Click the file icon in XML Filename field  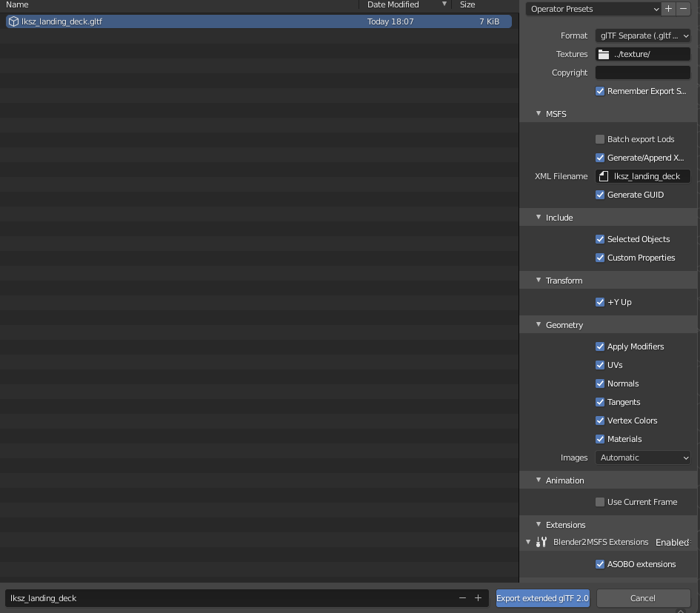pos(602,176)
